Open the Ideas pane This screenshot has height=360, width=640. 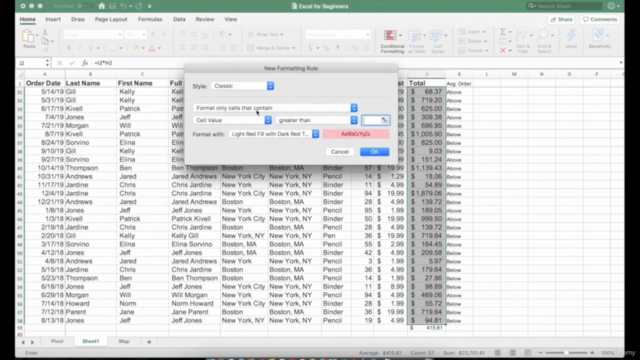[x=571, y=39]
